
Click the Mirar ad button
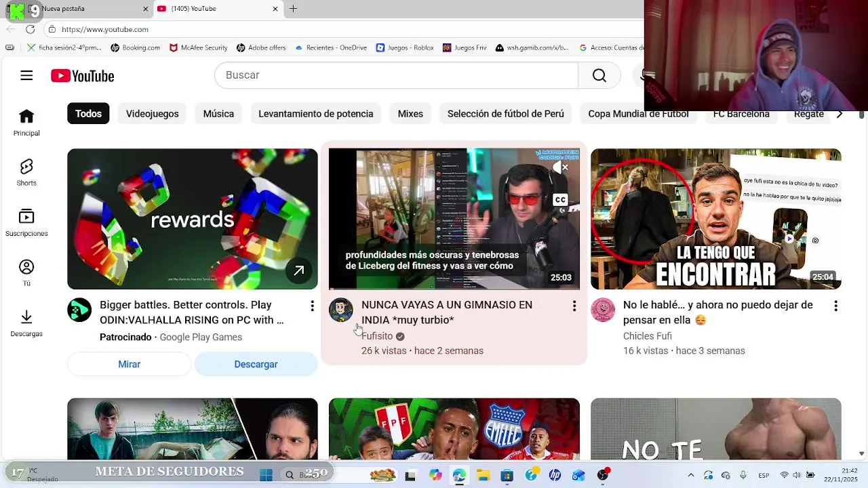(129, 364)
